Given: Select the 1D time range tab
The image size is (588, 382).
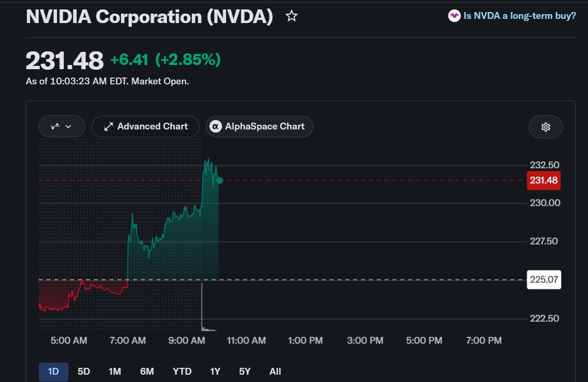Looking at the screenshot, I should click(53, 372).
